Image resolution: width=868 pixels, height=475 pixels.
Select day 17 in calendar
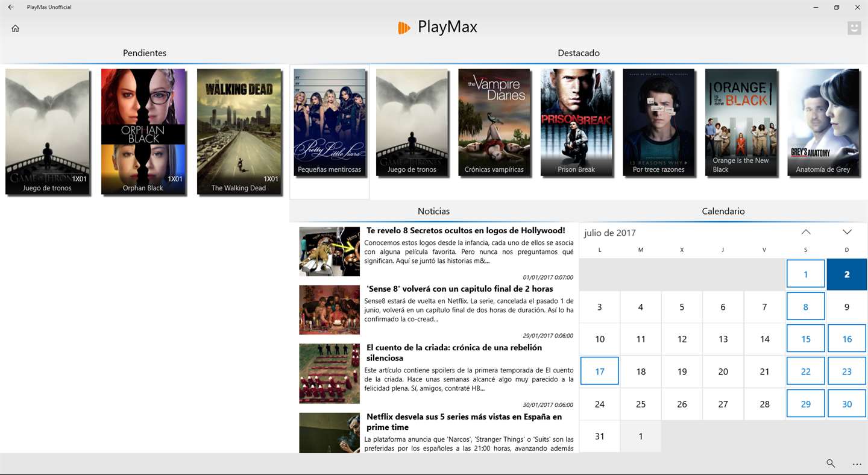(600, 371)
